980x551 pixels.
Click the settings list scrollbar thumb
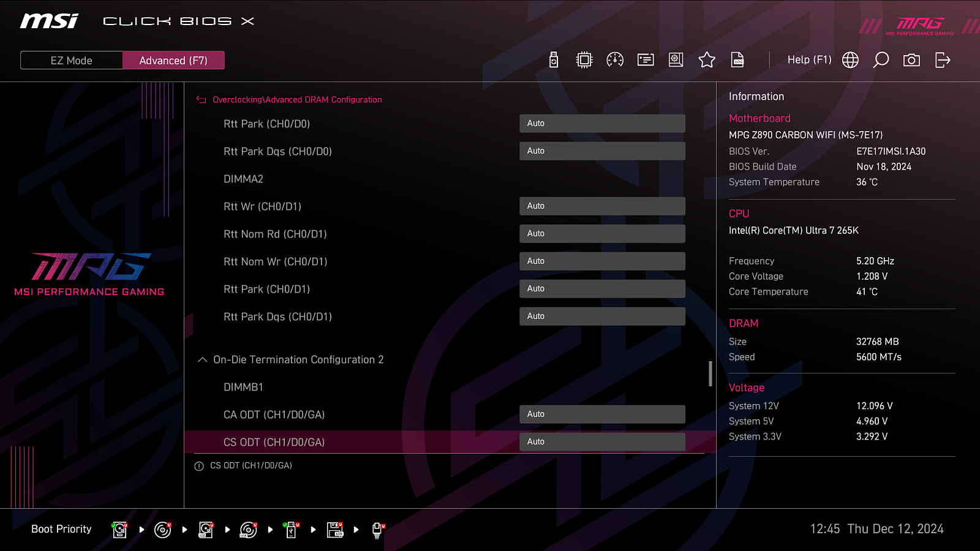[710, 373]
